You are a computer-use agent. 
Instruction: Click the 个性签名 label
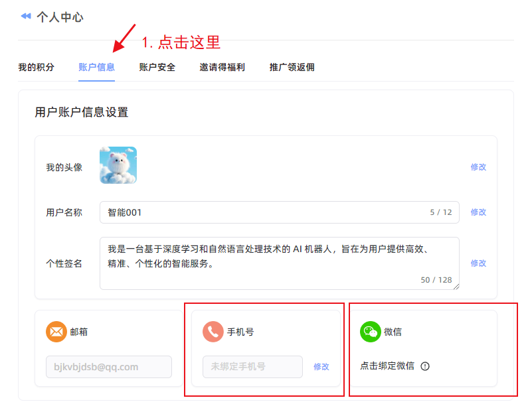tap(64, 263)
